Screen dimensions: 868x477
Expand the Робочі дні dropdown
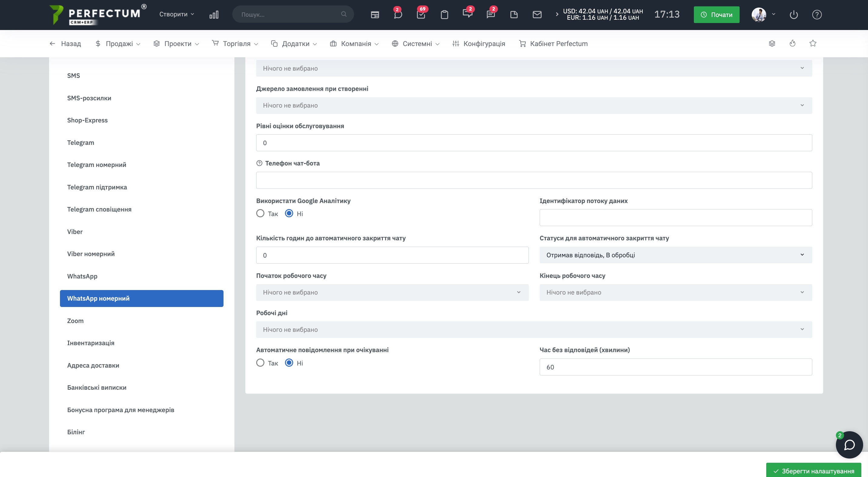(x=534, y=329)
